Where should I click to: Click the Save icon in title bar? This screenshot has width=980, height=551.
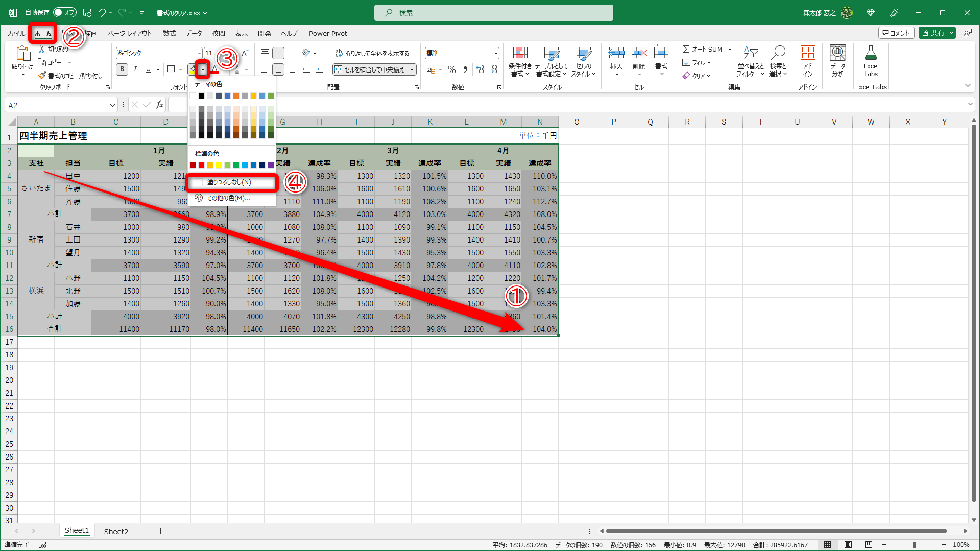point(87,12)
